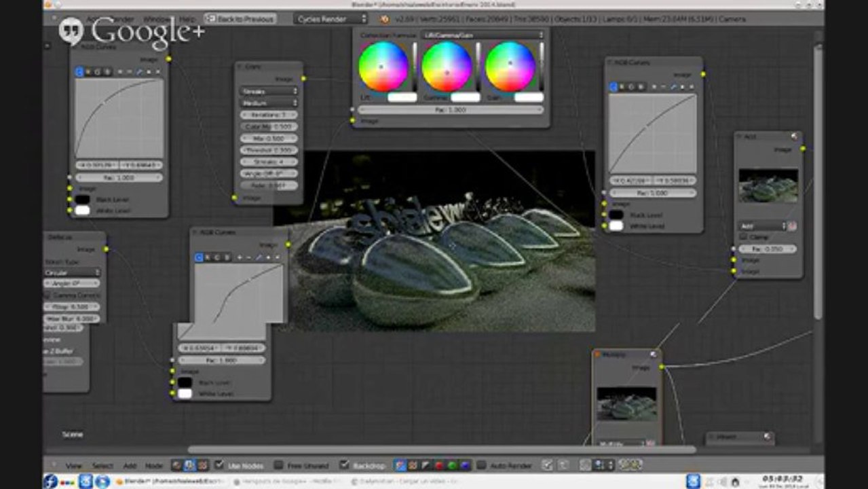Viewport: 868px width, 489px height.
Task: Open the Add menu in node editor header
Action: 129,466
